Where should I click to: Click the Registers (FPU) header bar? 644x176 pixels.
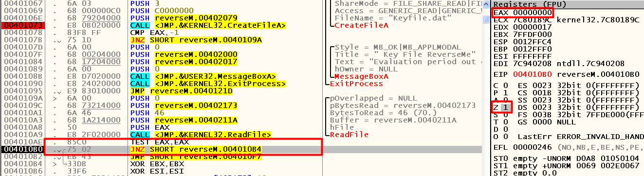point(567,4)
